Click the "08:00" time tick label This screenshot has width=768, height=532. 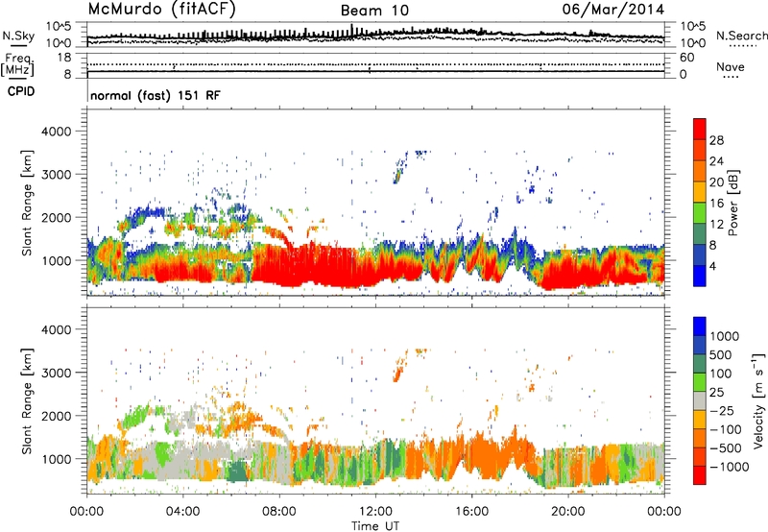[x=278, y=512]
